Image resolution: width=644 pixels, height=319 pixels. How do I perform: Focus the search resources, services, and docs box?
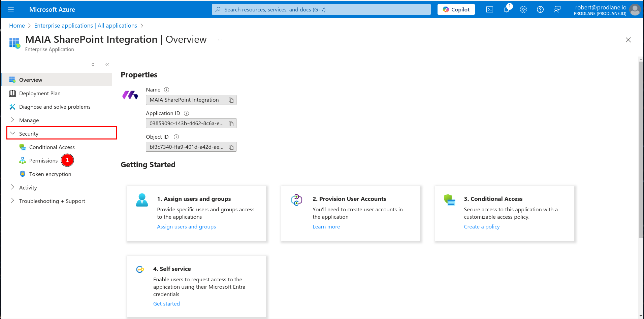[321, 9]
